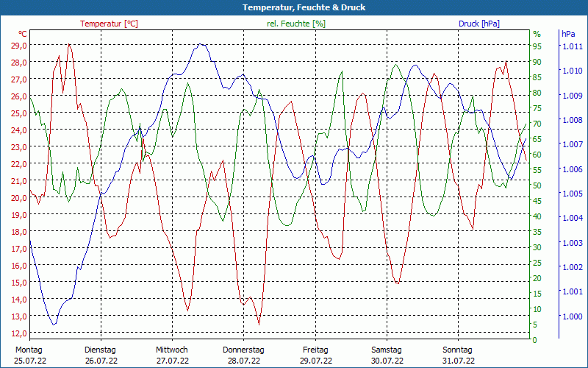
Task: Click the hPa unit label on right axis
Action: pos(568,34)
